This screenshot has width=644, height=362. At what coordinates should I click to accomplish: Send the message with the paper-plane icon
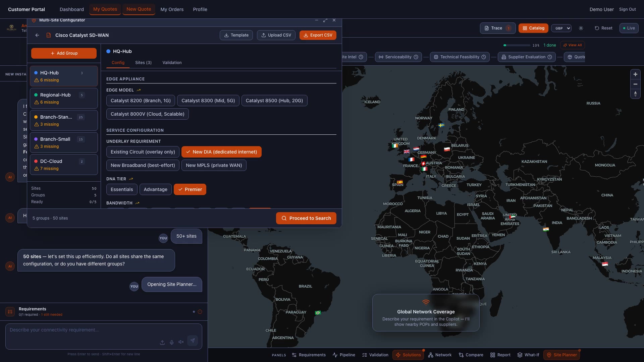(193, 341)
